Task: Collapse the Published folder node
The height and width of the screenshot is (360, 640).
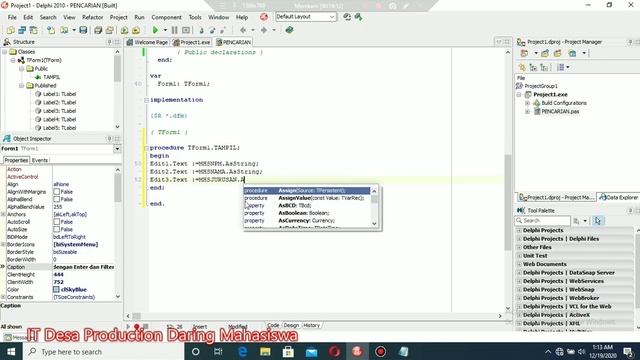Action: [x=22, y=86]
